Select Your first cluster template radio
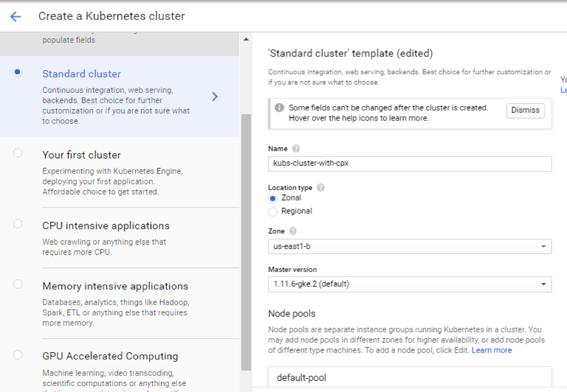The height and width of the screenshot is (392, 567). [18, 153]
